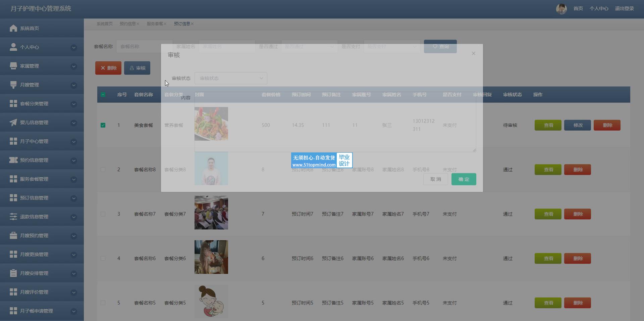Click the 月子中心管理 grid icon

[13, 141]
